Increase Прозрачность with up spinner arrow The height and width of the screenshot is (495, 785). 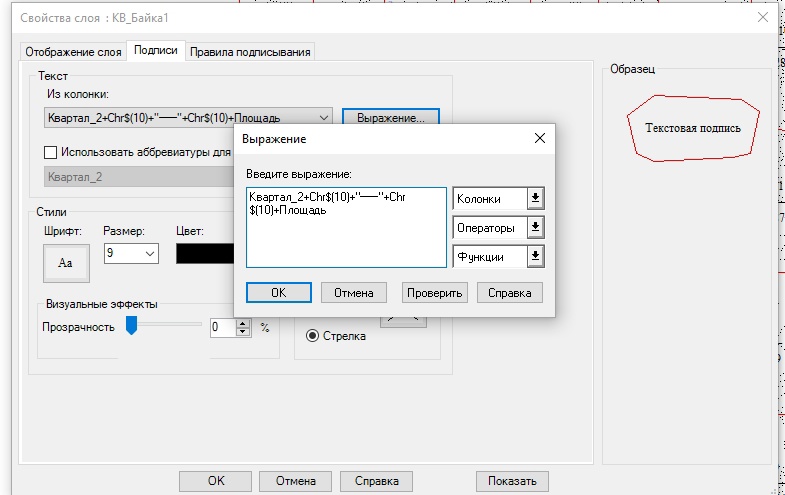(x=243, y=323)
